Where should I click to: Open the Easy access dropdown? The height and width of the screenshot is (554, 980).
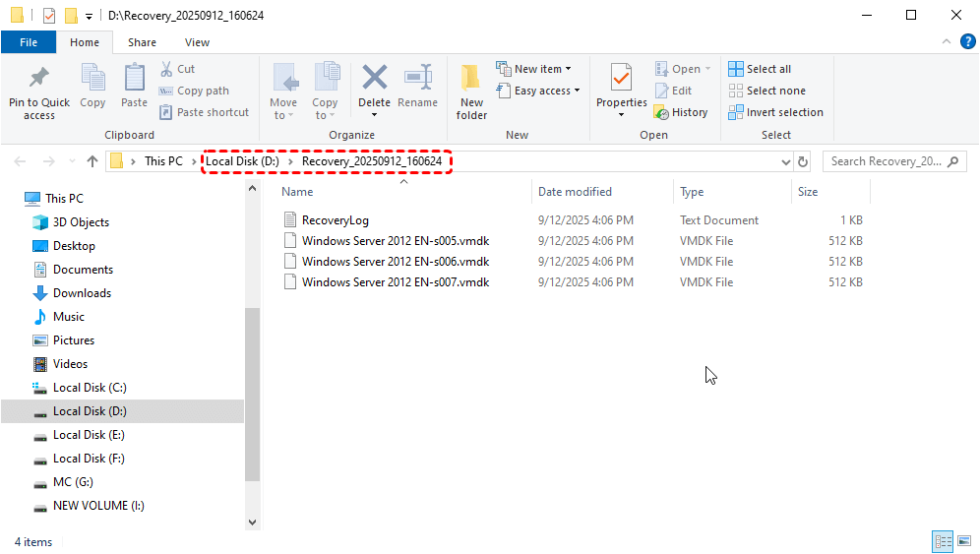(538, 91)
